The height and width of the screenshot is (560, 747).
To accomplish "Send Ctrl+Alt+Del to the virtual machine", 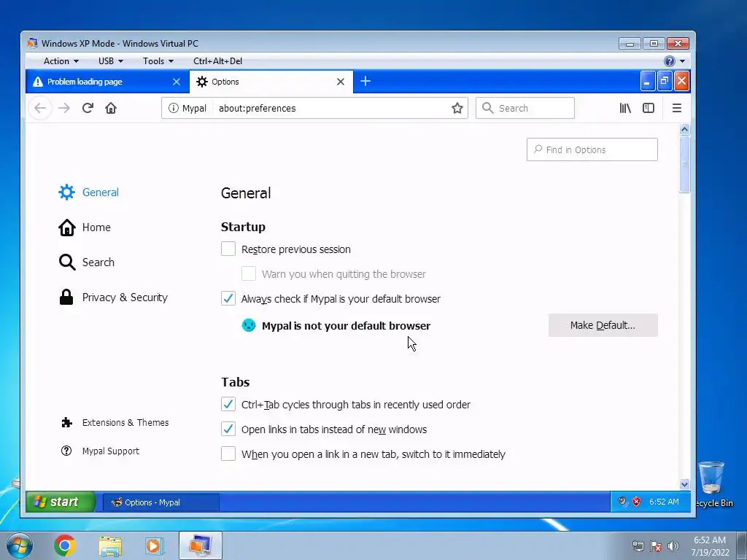I will pos(217,61).
